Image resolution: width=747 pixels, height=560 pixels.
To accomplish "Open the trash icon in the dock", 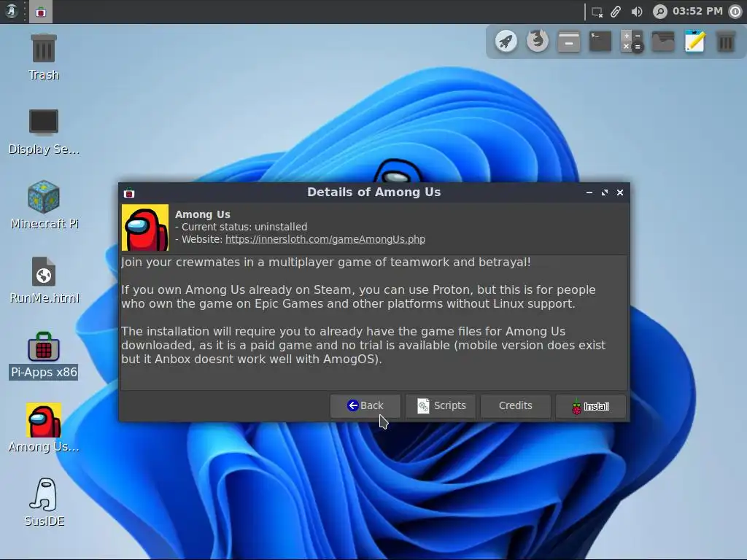I will [726, 42].
